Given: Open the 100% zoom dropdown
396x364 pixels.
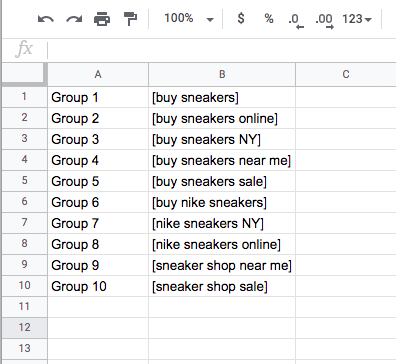Looking at the screenshot, I should click(188, 18).
